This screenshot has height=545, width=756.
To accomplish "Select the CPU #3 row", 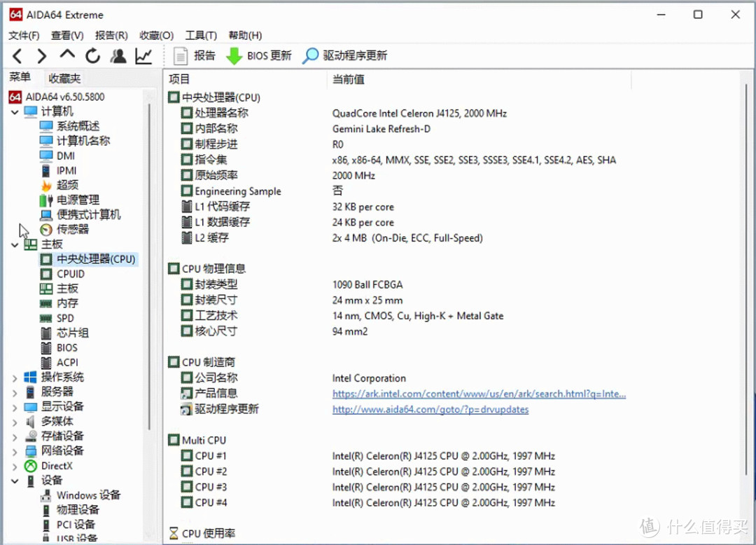I will click(368, 487).
